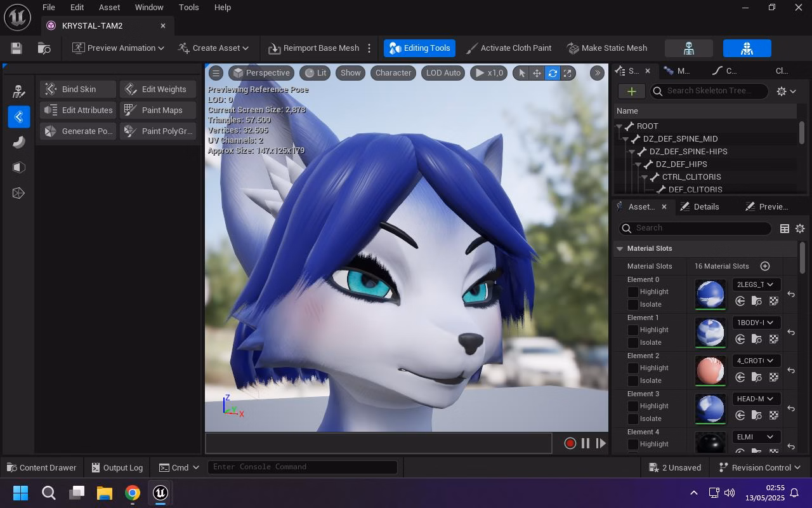This screenshot has width=812, height=508.
Task: Start recording with the red record button
Action: [x=570, y=443]
